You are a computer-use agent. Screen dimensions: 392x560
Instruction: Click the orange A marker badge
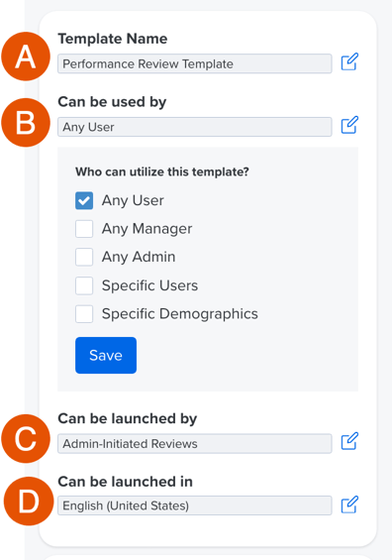(x=26, y=56)
